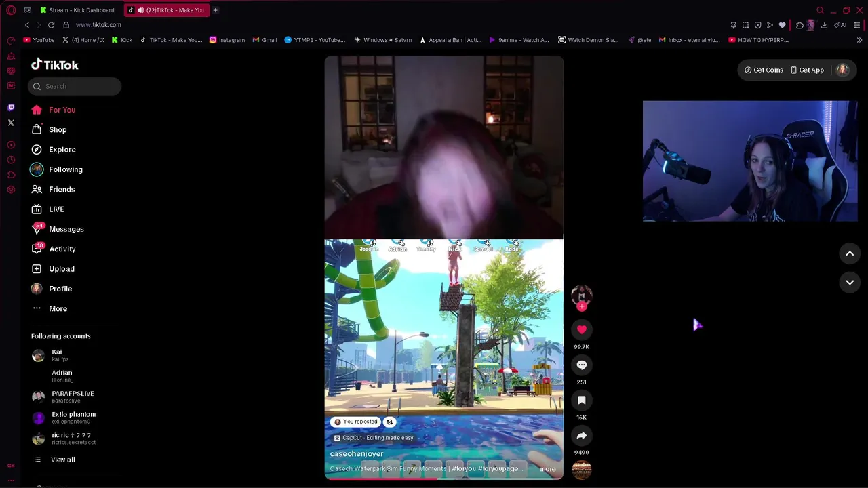Open browser extensions cube icon
Image resolution: width=868 pixels, height=488 pixels.
[800, 25]
